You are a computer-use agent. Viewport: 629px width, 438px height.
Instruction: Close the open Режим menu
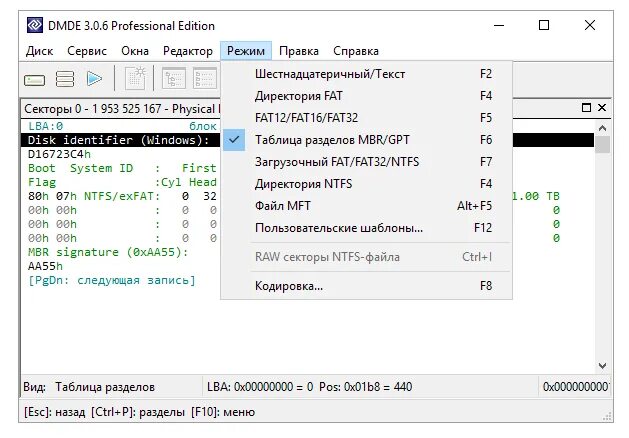point(246,51)
